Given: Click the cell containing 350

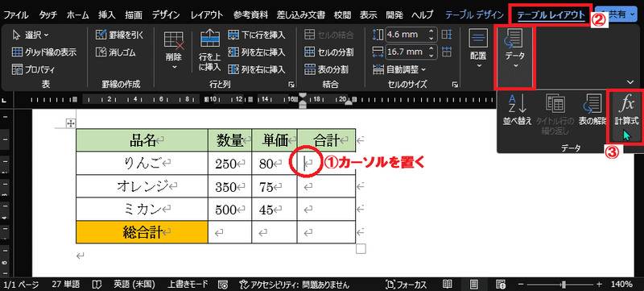Looking at the screenshot, I should tap(230, 186).
